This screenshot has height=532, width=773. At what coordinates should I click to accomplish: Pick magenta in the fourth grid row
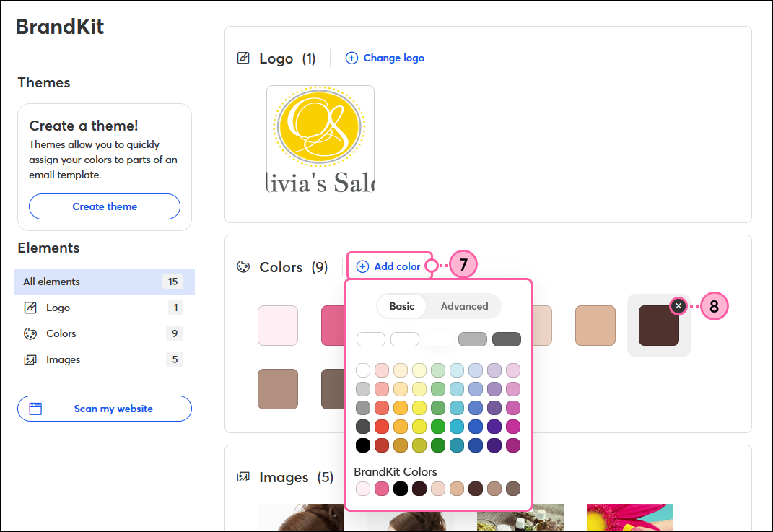(512, 427)
